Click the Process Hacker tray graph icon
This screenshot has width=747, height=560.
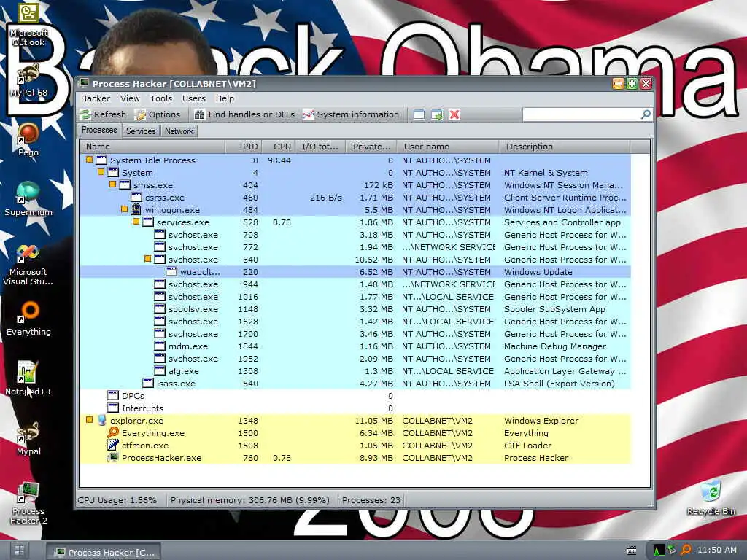tap(659, 550)
